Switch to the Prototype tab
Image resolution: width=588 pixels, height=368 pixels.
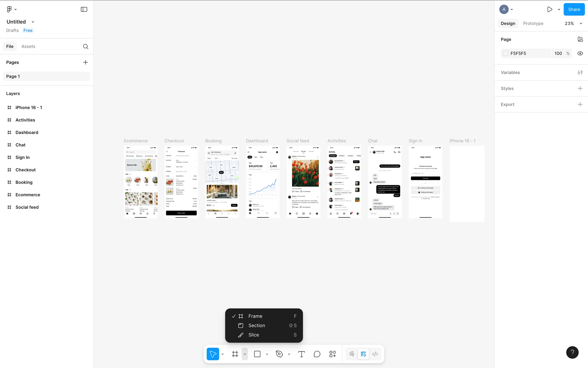coord(533,23)
